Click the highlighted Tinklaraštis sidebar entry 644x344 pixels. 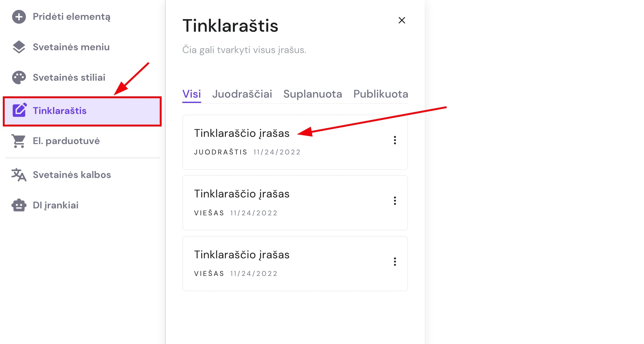(x=60, y=110)
